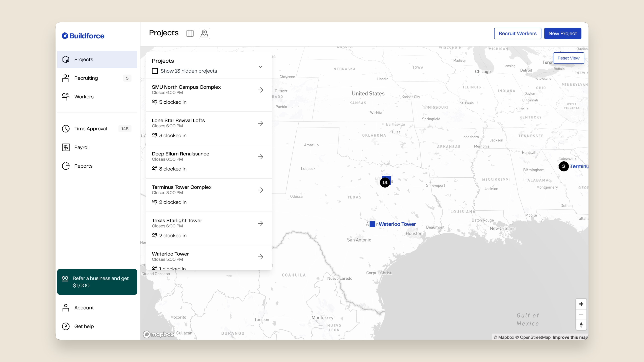Select Terminus Tower Complex title

click(x=182, y=187)
